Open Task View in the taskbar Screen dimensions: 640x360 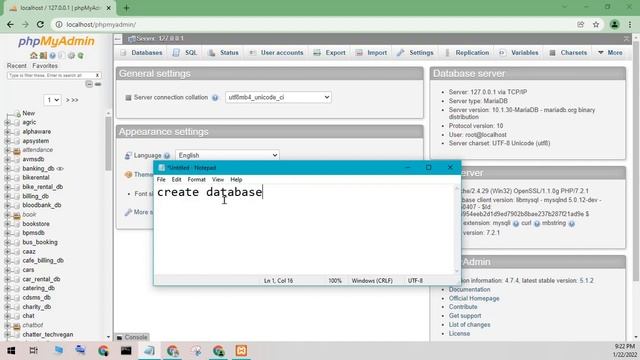tap(34, 351)
